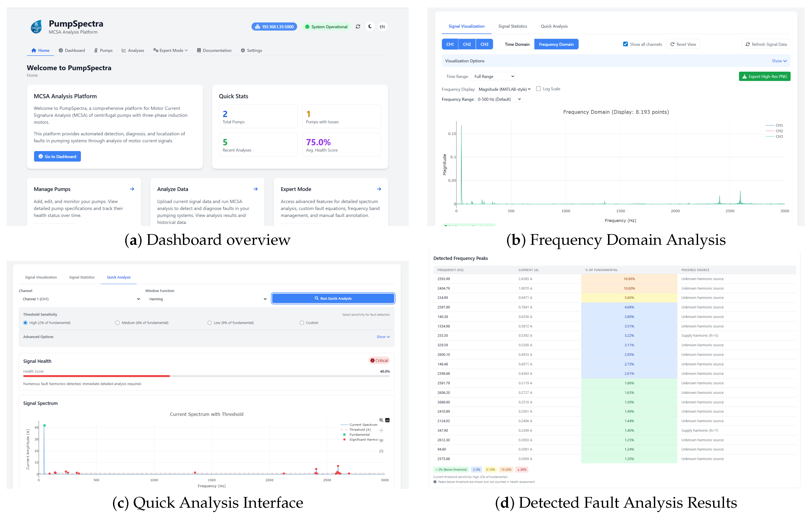Screen dimensions: 812x519
Task: Click the plot camera snapshot icon
Action: click(x=381, y=451)
